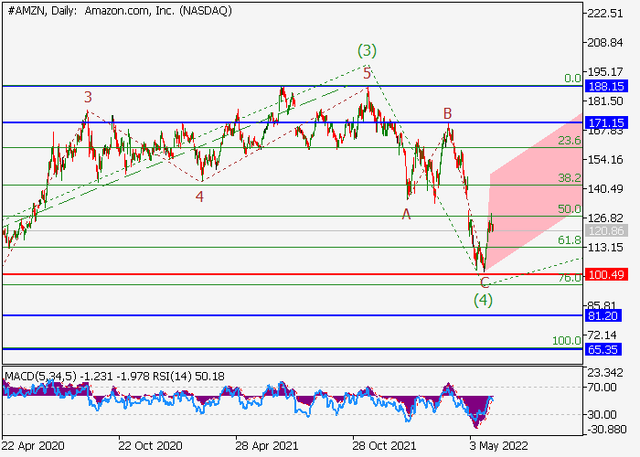Click the 171.15 blue price label

606,122
